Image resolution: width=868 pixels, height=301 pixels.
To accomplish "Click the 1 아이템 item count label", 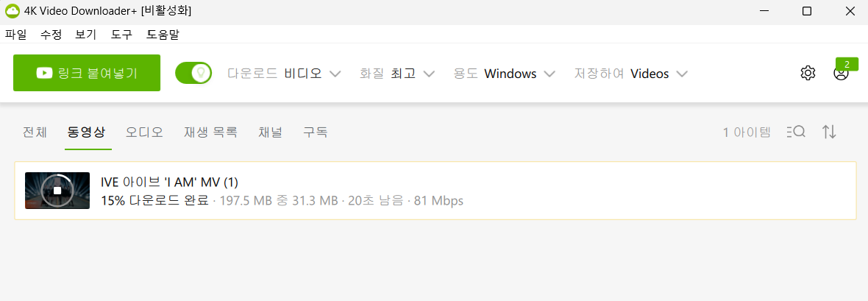I will click(747, 132).
